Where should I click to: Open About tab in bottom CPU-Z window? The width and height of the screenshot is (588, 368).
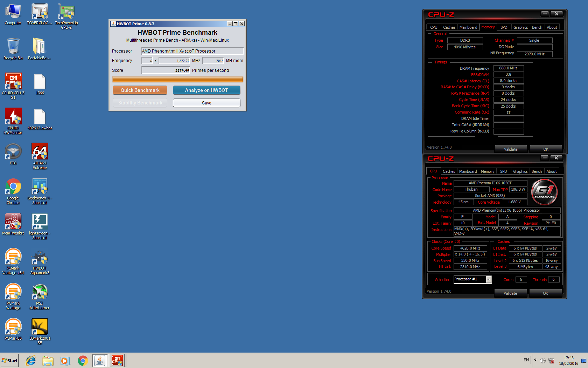552,171
